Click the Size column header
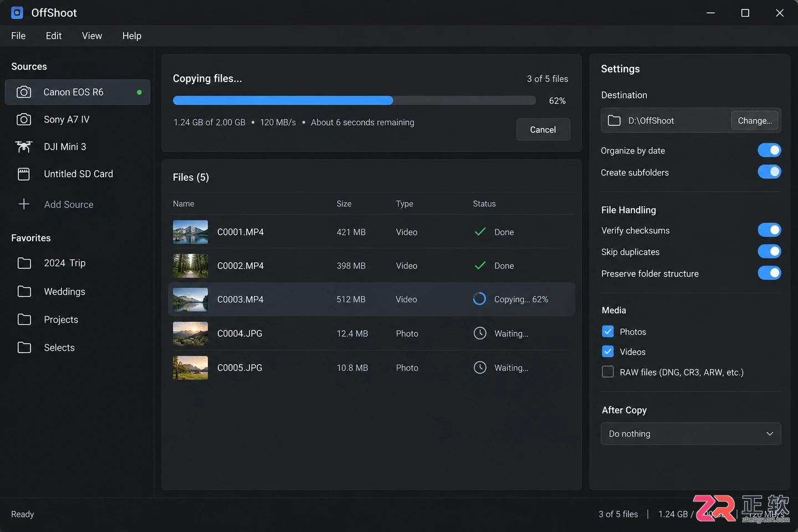This screenshot has height=532, width=798. pyautogui.click(x=344, y=203)
